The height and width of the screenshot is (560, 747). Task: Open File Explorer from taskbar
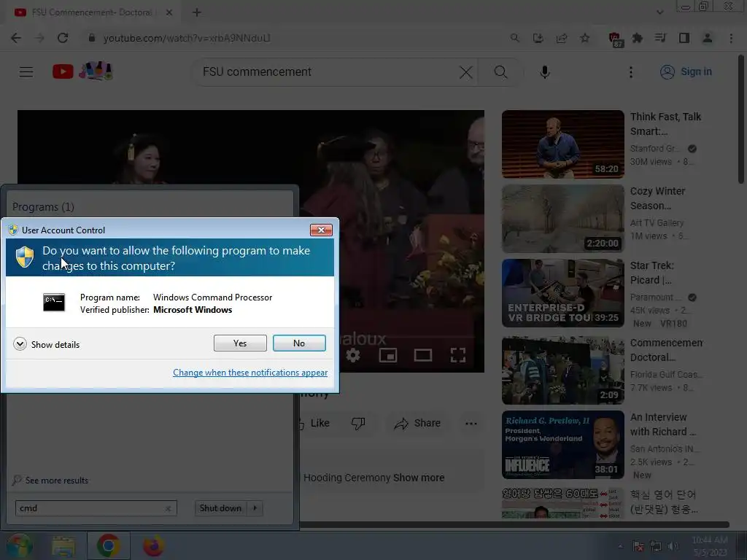(x=63, y=545)
